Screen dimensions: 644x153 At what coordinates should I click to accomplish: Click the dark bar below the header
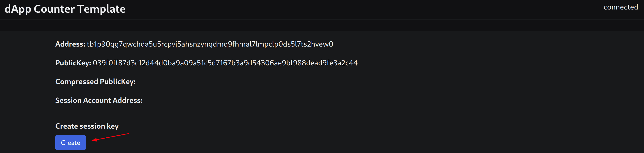[322, 25]
